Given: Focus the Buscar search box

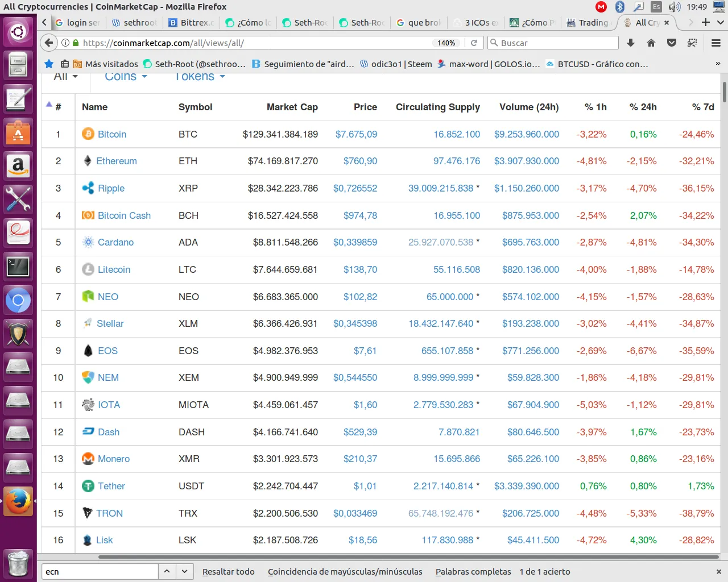Looking at the screenshot, I should [x=553, y=43].
